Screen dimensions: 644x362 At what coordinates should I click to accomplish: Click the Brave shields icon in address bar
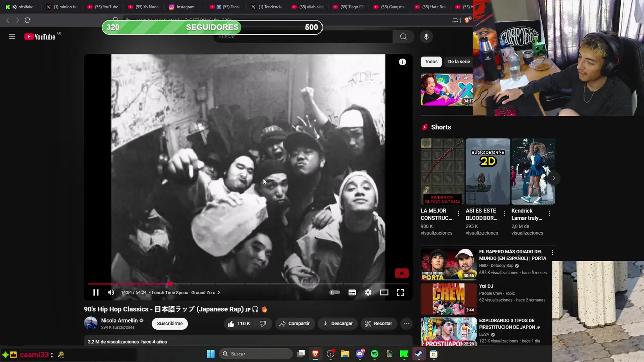[x=467, y=20]
